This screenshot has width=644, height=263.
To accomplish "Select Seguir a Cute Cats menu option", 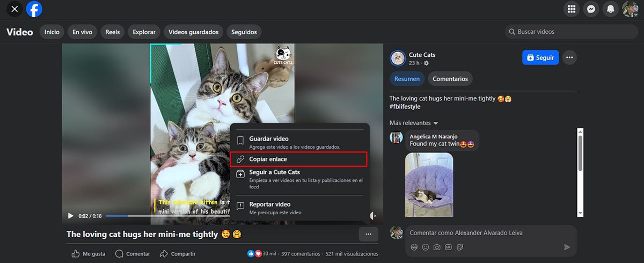I will coord(299,179).
